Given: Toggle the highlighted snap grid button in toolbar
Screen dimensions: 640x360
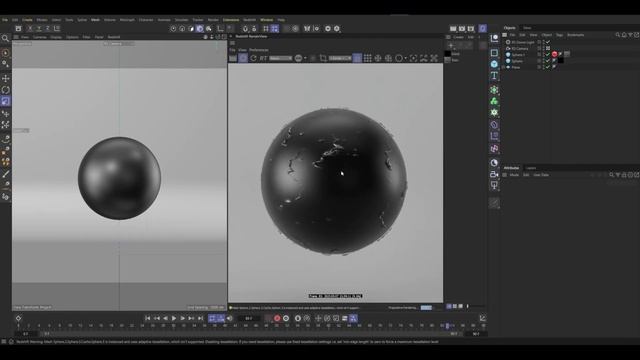Looking at the screenshot, I should 275,29.
